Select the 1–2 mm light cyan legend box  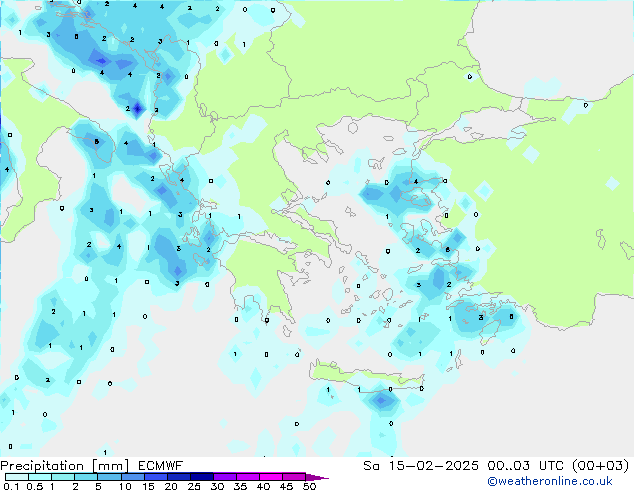point(63,476)
